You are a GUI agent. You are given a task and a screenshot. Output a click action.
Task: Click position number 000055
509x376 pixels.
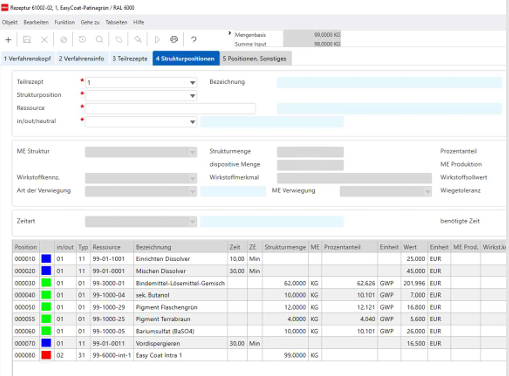pos(25,319)
